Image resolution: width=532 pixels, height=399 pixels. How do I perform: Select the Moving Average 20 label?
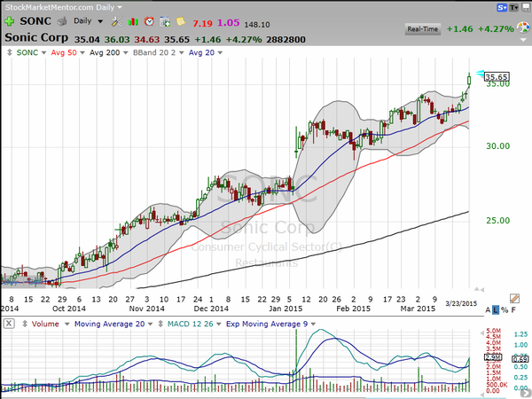tap(109, 324)
